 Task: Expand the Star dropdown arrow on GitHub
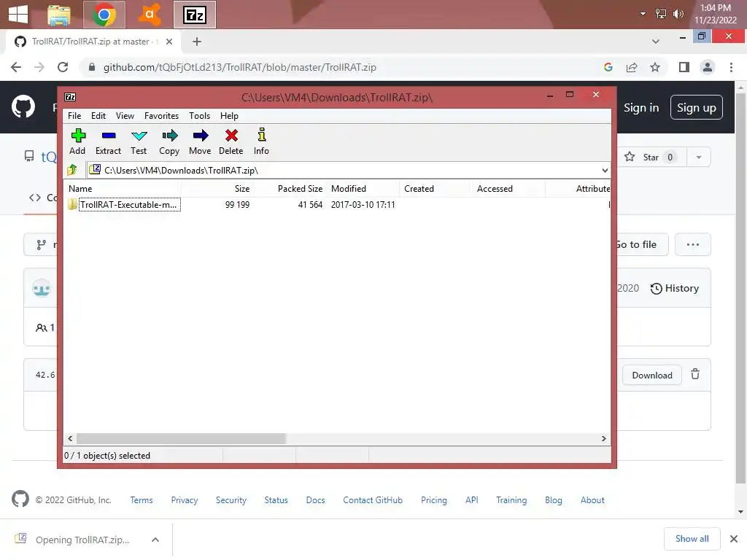(x=699, y=157)
